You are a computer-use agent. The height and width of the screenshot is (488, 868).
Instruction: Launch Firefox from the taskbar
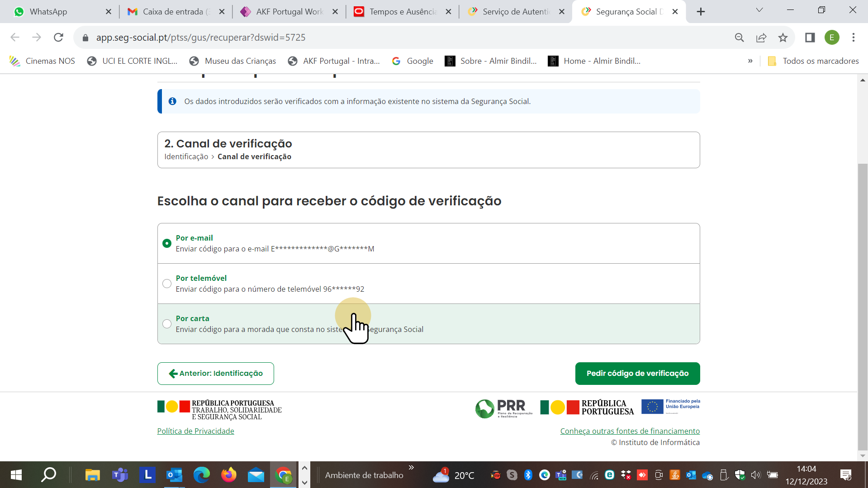coord(228,475)
